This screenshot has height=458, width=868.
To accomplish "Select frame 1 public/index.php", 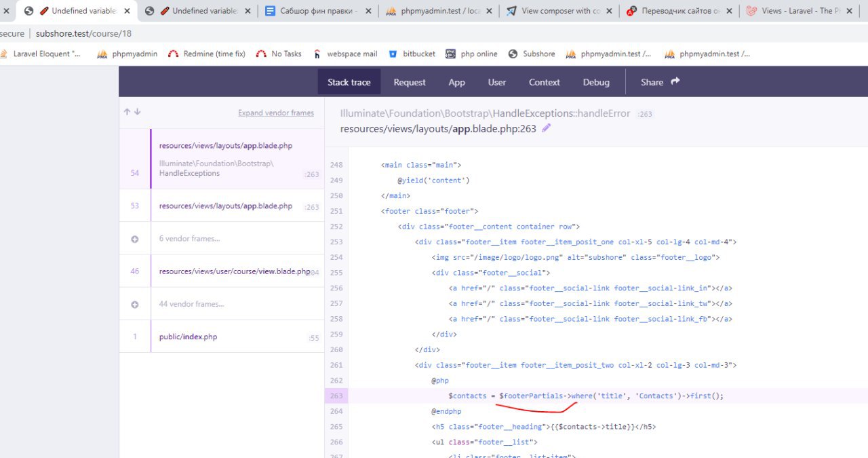I will pyautogui.click(x=221, y=337).
